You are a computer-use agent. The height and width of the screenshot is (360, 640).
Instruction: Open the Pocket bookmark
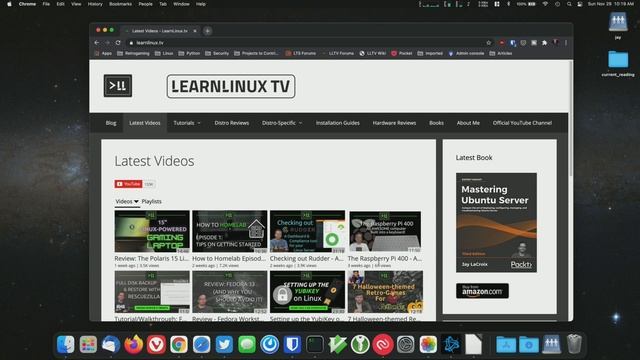click(x=402, y=53)
